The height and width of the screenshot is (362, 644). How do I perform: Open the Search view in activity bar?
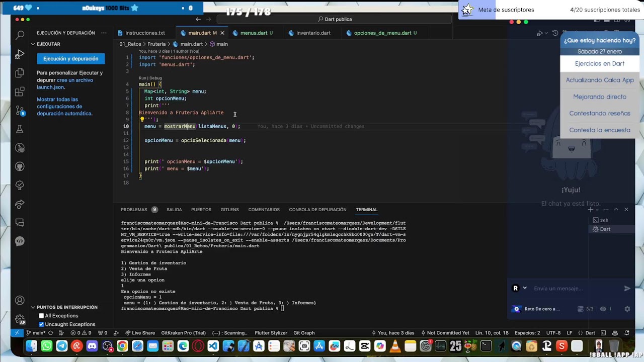click(x=20, y=35)
